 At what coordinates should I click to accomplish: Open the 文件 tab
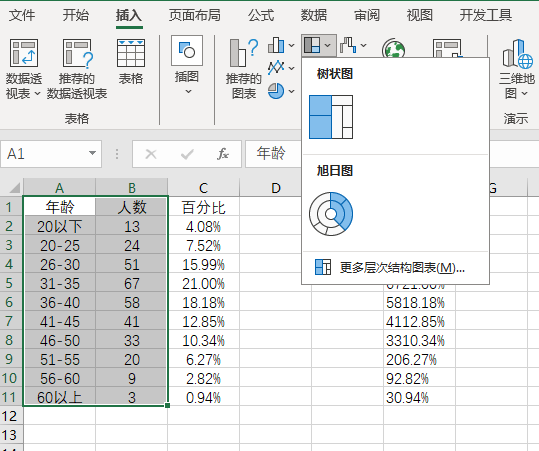click(22, 15)
